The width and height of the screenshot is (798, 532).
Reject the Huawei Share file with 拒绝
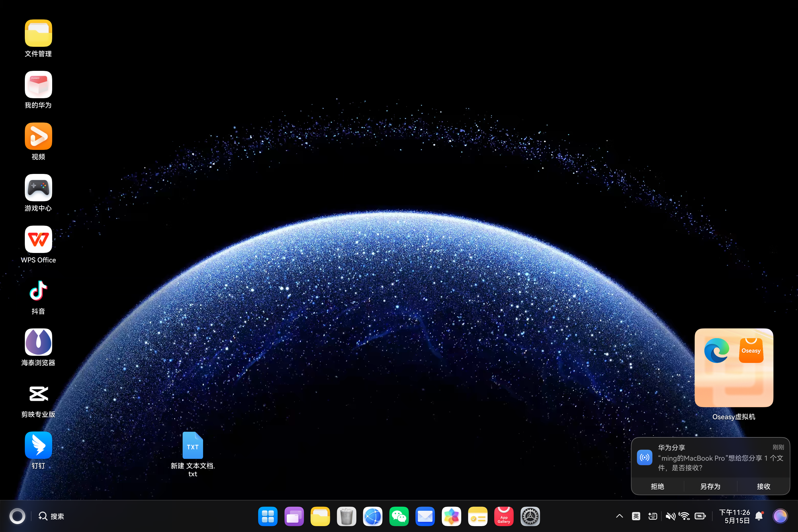(x=658, y=486)
